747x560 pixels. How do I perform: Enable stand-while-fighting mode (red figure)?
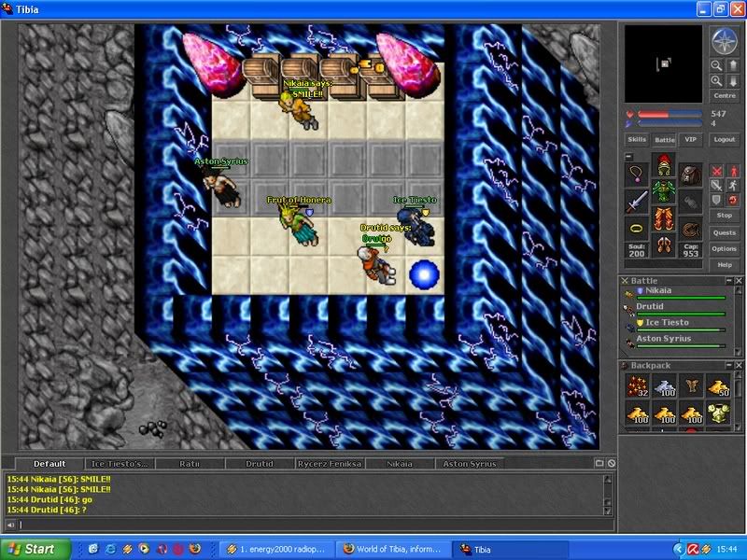[733, 171]
